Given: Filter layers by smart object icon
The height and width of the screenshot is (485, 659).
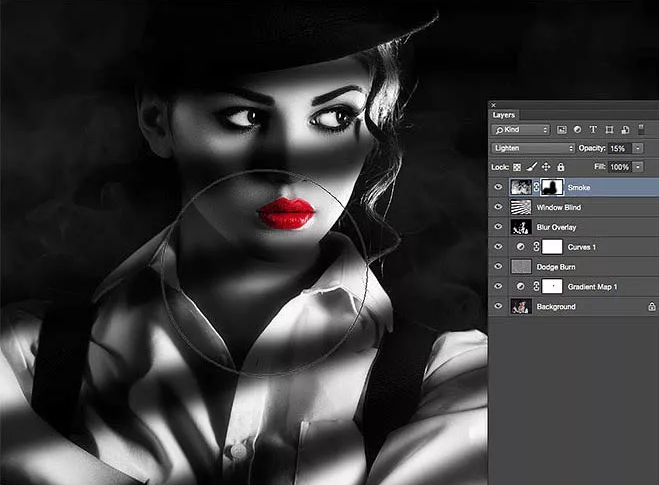Looking at the screenshot, I should pos(624,130).
